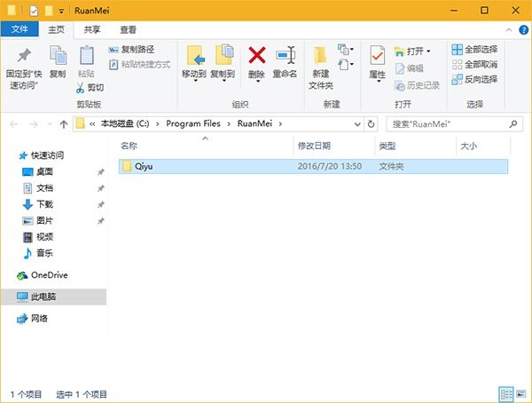Screen dimensions: 532x403
Task: Sort by the Size (大小) column header
Action: (x=468, y=146)
